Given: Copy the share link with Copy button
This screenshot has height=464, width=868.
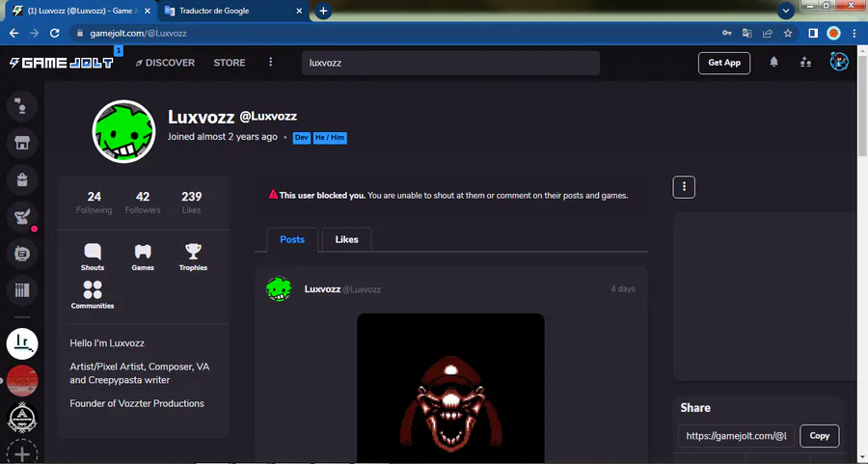Looking at the screenshot, I should [x=819, y=436].
